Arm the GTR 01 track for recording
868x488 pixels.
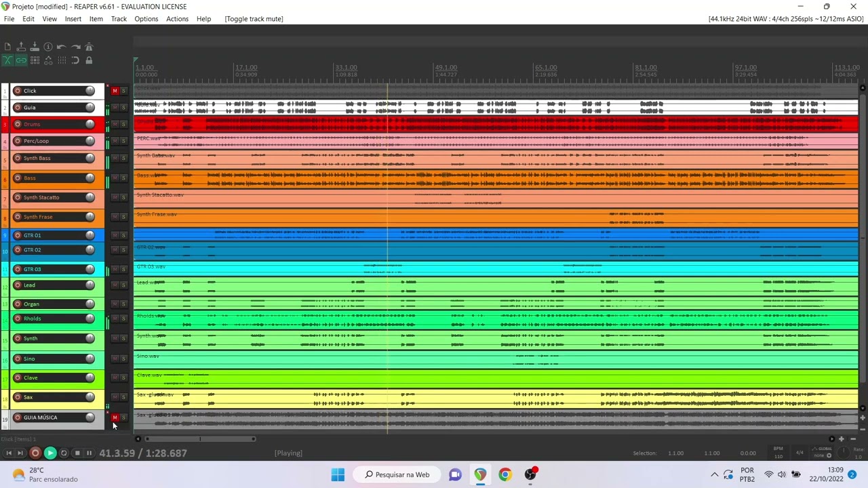tap(18, 235)
